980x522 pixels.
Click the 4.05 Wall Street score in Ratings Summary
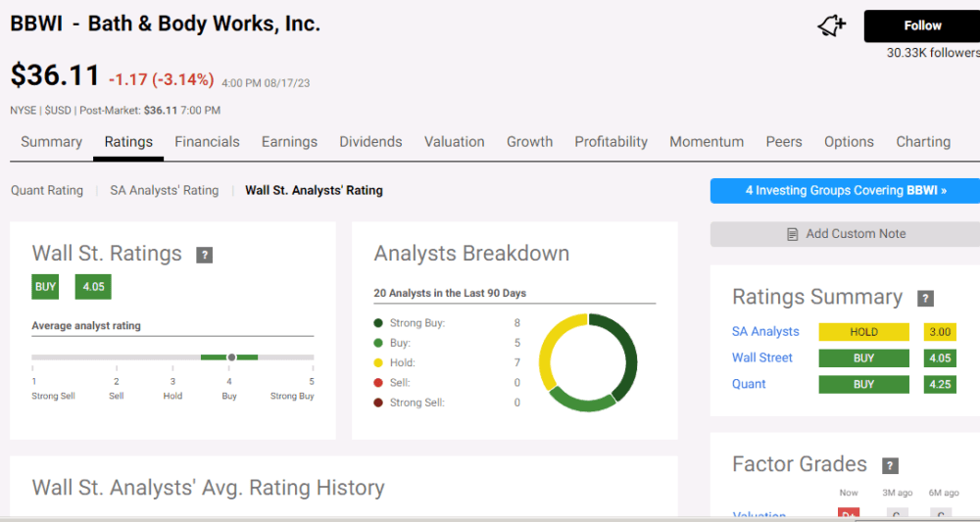click(940, 358)
